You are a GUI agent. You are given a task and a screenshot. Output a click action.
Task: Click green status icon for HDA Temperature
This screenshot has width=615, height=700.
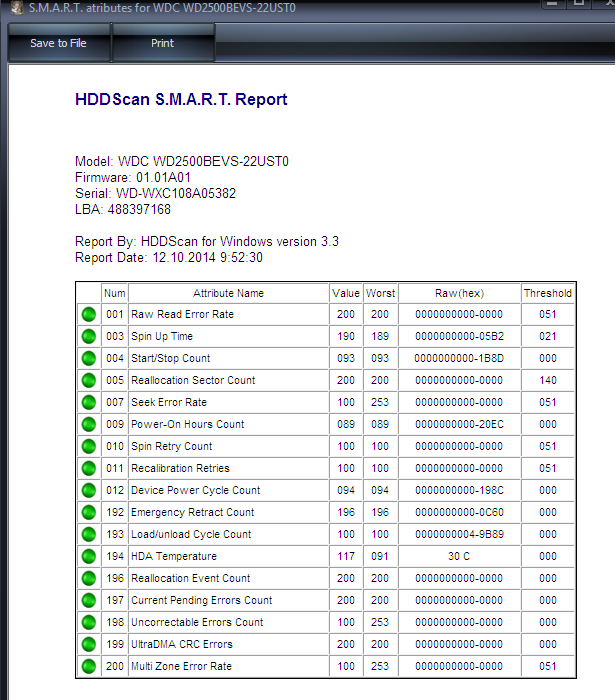[x=89, y=556]
